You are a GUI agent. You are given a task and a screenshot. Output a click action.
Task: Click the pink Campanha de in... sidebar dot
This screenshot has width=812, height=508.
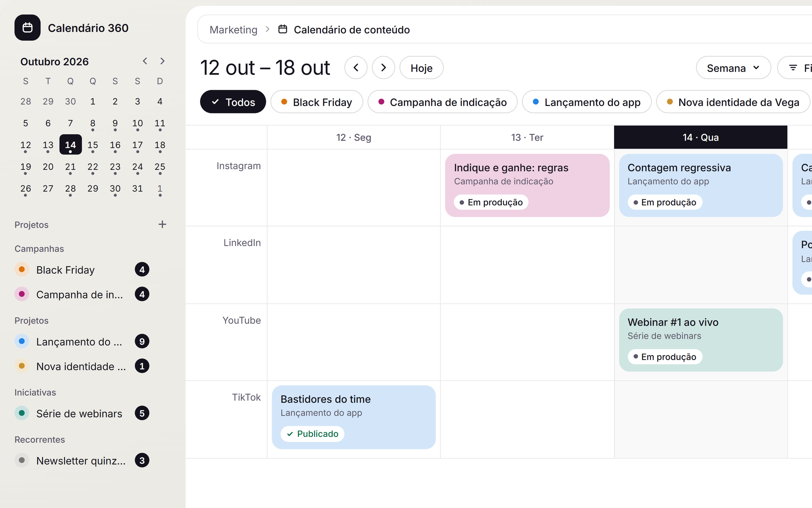tap(22, 294)
